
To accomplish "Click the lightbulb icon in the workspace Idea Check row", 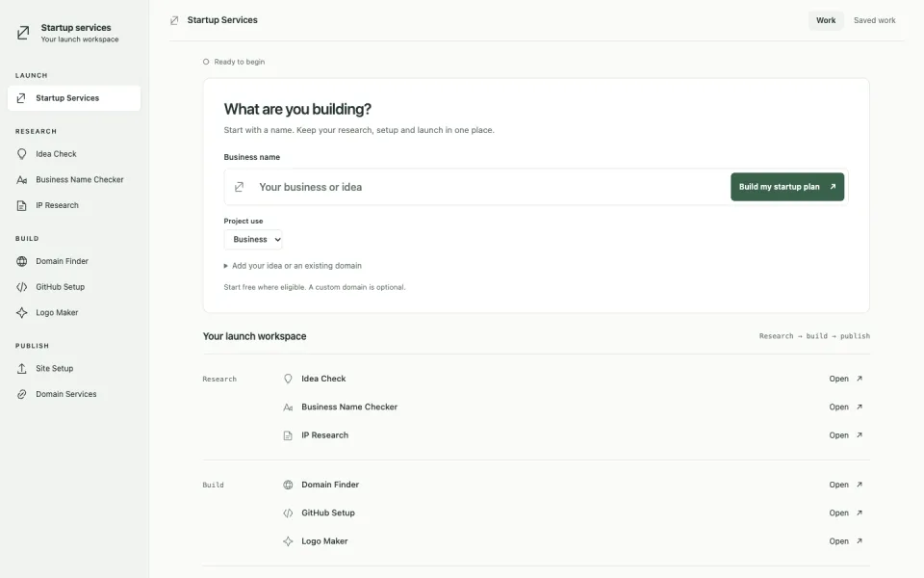I will 288,379.
